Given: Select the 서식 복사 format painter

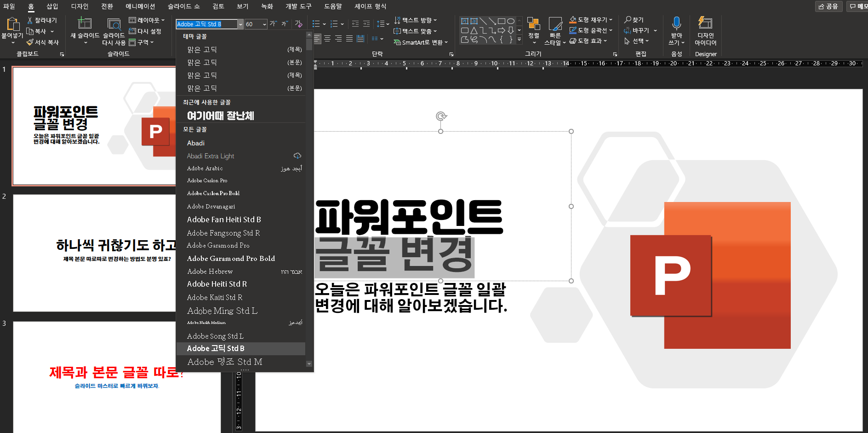Looking at the screenshot, I should [43, 42].
